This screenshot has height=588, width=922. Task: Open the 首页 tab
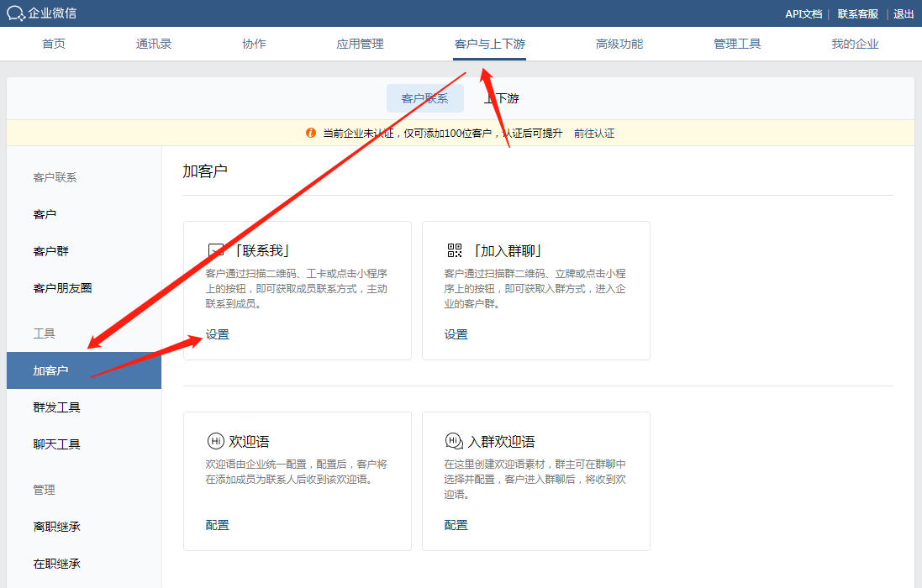(x=54, y=44)
